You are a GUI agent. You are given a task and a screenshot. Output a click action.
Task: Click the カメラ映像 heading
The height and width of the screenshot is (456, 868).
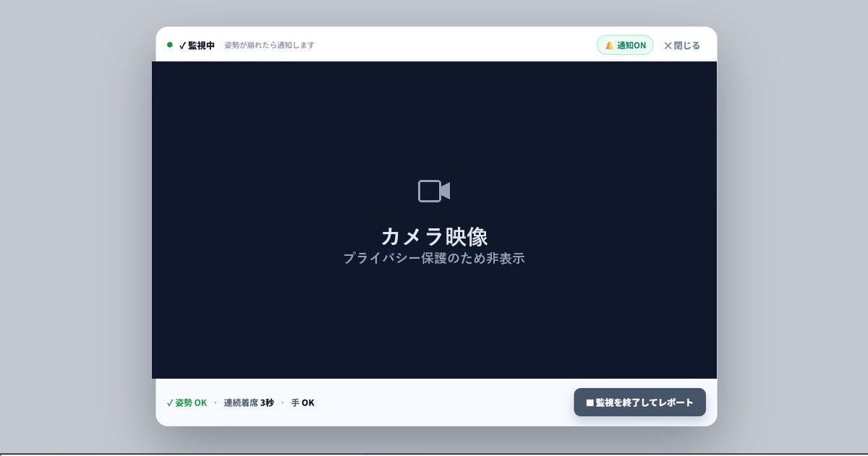pyautogui.click(x=434, y=236)
